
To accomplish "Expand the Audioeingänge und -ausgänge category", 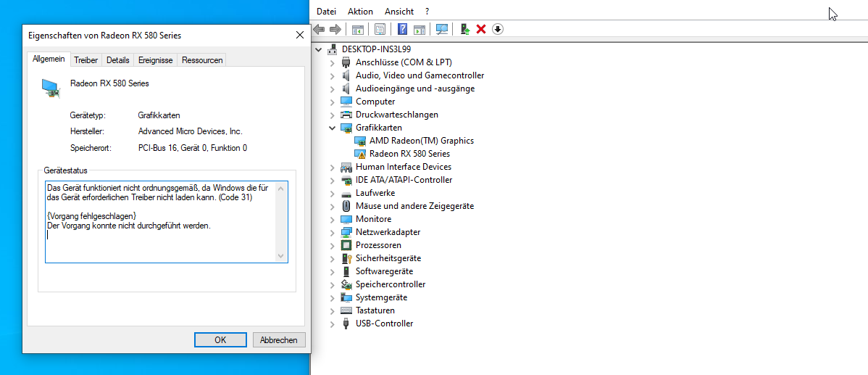I will tap(332, 88).
